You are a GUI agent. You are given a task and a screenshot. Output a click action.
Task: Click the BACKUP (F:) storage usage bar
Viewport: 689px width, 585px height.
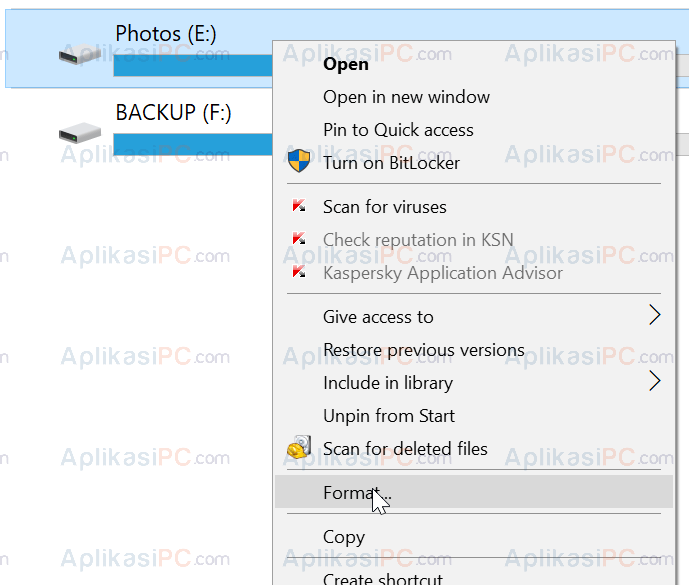[x=193, y=145]
